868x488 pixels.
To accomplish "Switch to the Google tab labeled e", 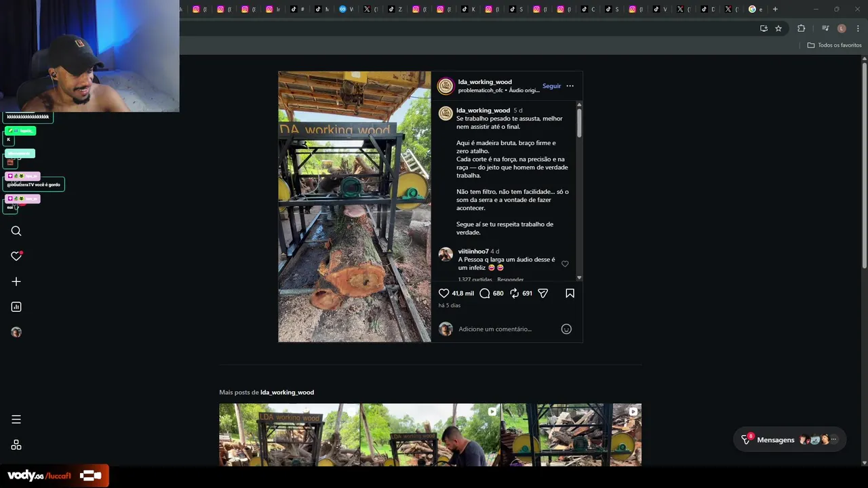I will [755, 9].
